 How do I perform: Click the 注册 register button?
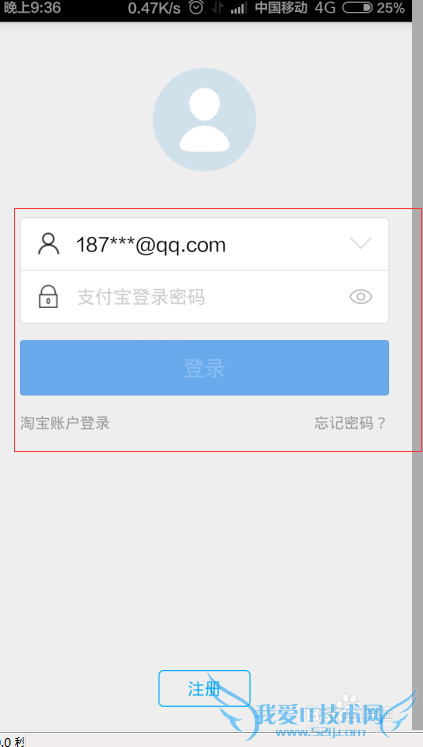[204, 688]
